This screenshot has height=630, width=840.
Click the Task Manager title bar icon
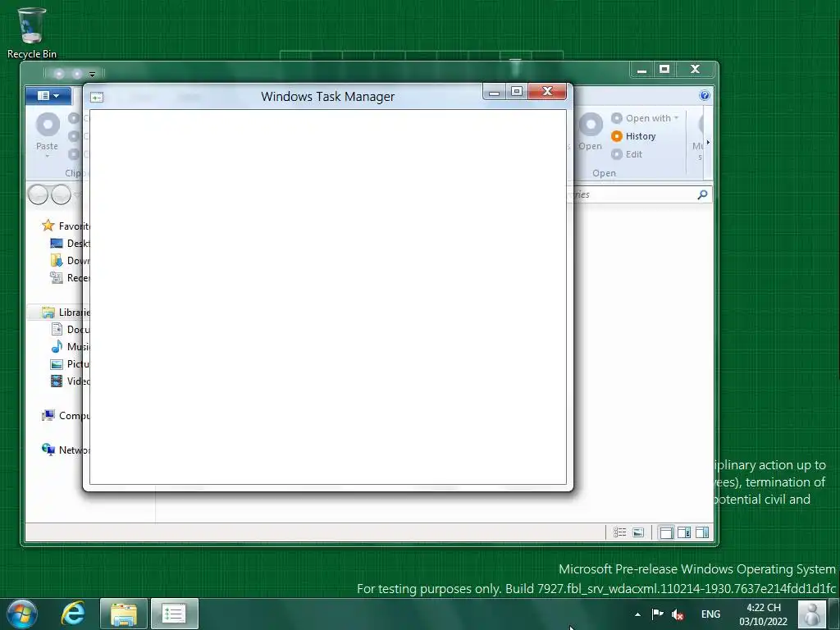(97, 97)
